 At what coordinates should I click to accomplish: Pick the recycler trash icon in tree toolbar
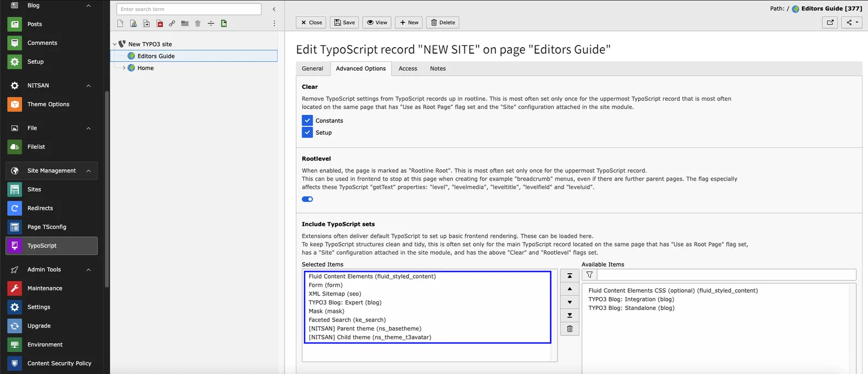coord(197,23)
